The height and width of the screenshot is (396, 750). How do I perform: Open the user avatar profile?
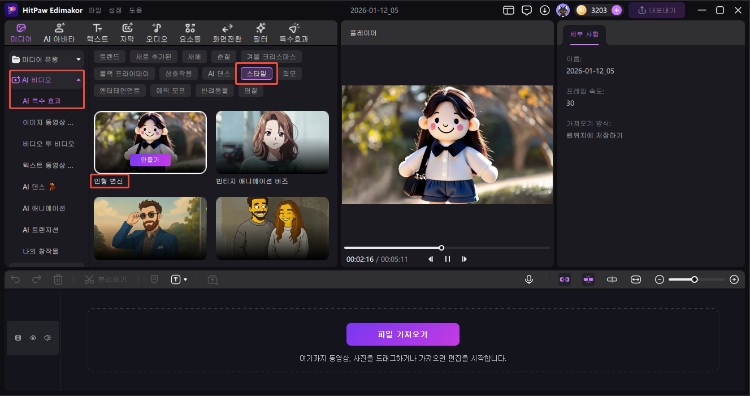pyautogui.click(x=563, y=10)
